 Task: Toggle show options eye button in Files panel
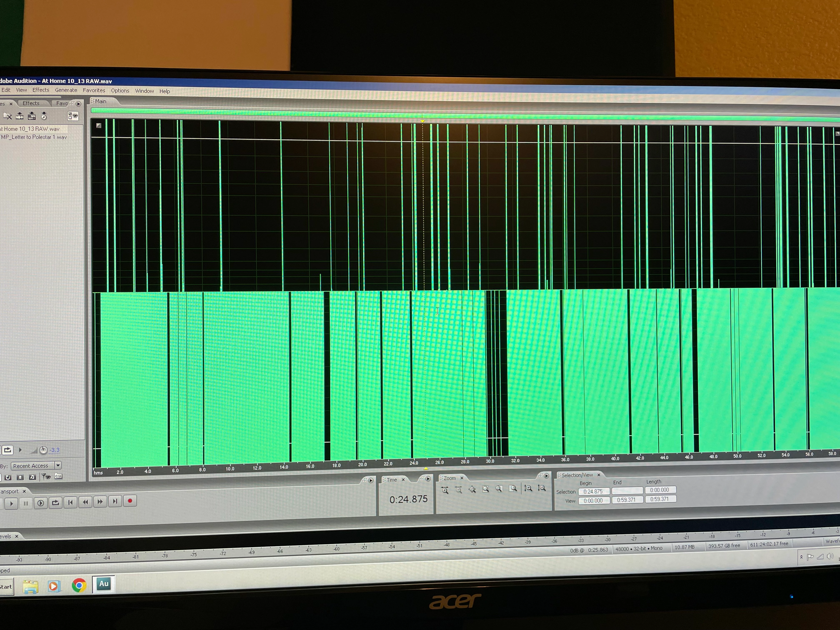click(73, 116)
